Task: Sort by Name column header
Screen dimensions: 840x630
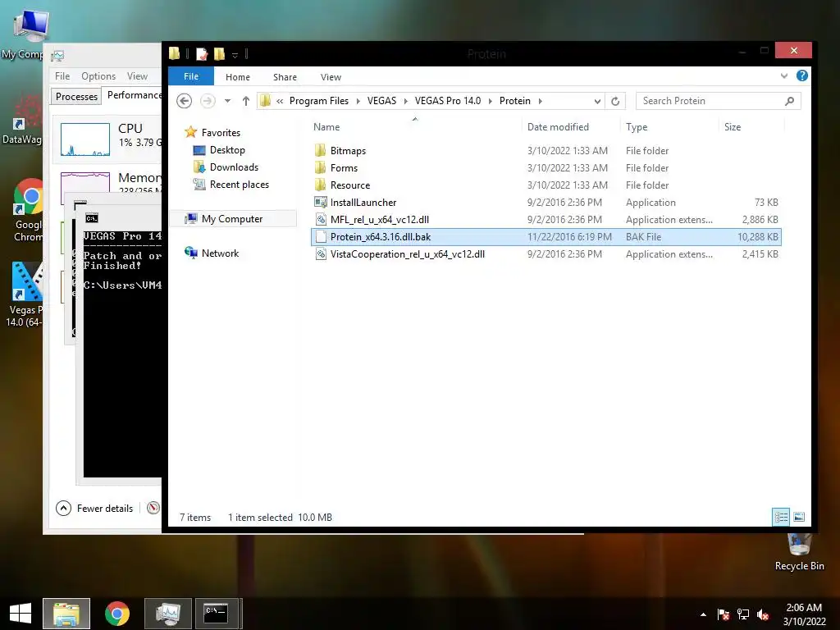Action: [x=326, y=127]
